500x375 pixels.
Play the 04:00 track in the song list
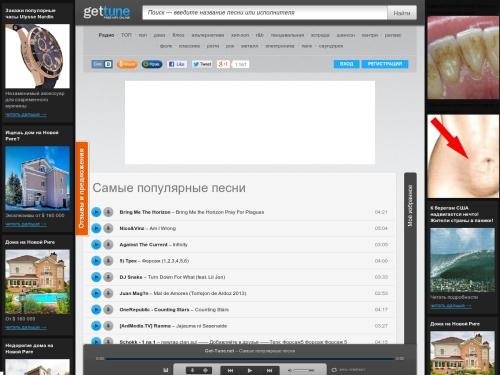pyautogui.click(x=96, y=261)
